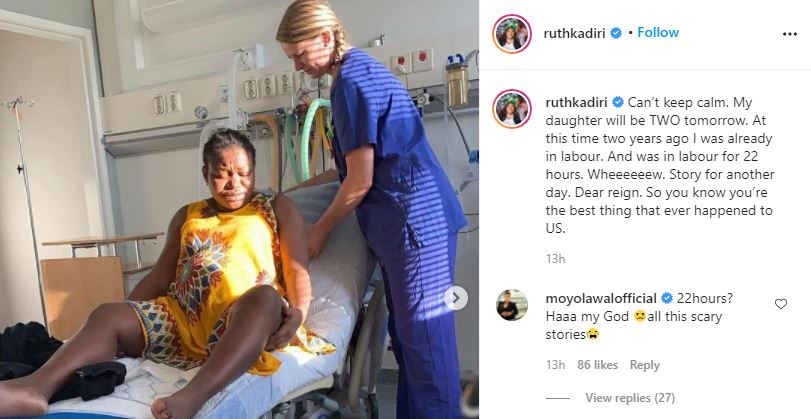Open the 86 likes list

click(x=597, y=365)
